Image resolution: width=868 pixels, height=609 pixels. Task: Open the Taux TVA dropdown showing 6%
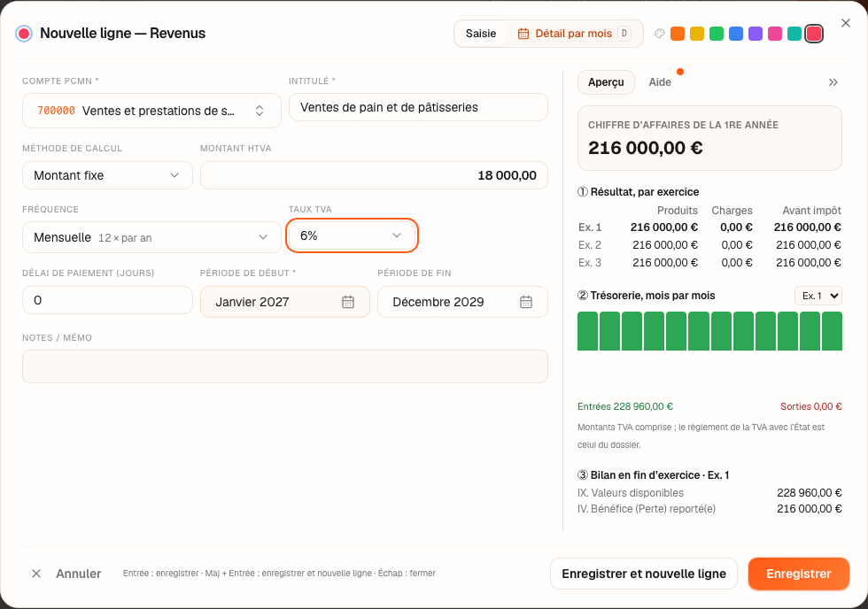click(352, 235)
